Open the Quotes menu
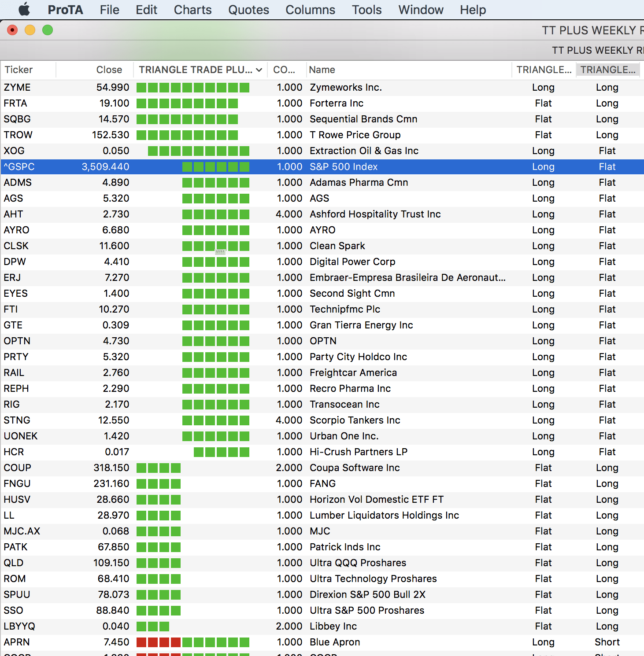 click(248, 10)
